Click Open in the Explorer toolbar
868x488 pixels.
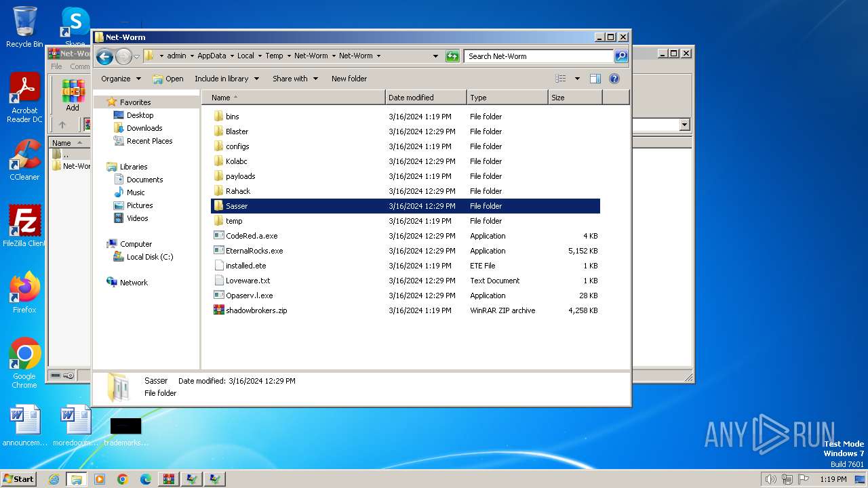[x=168, y=79]
